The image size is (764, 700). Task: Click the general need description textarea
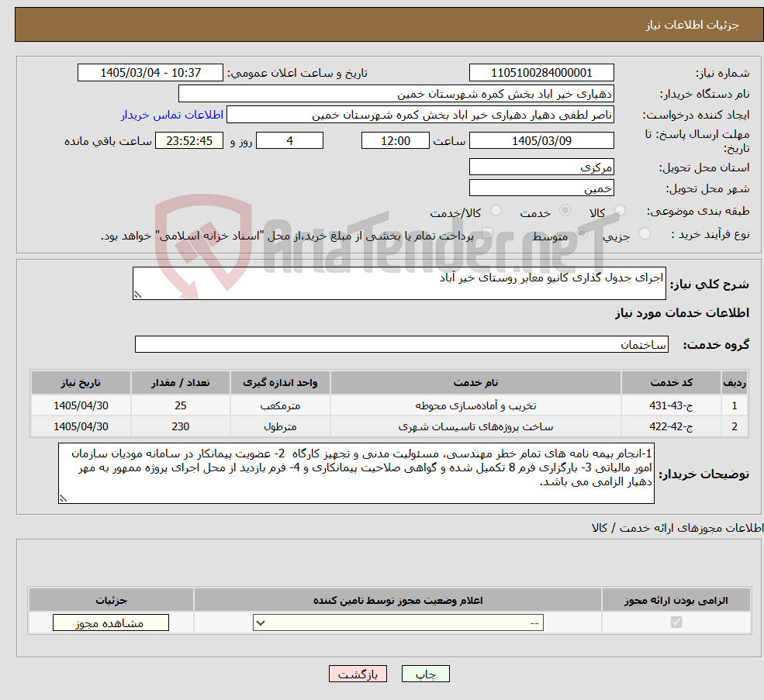tap(399, 283)
